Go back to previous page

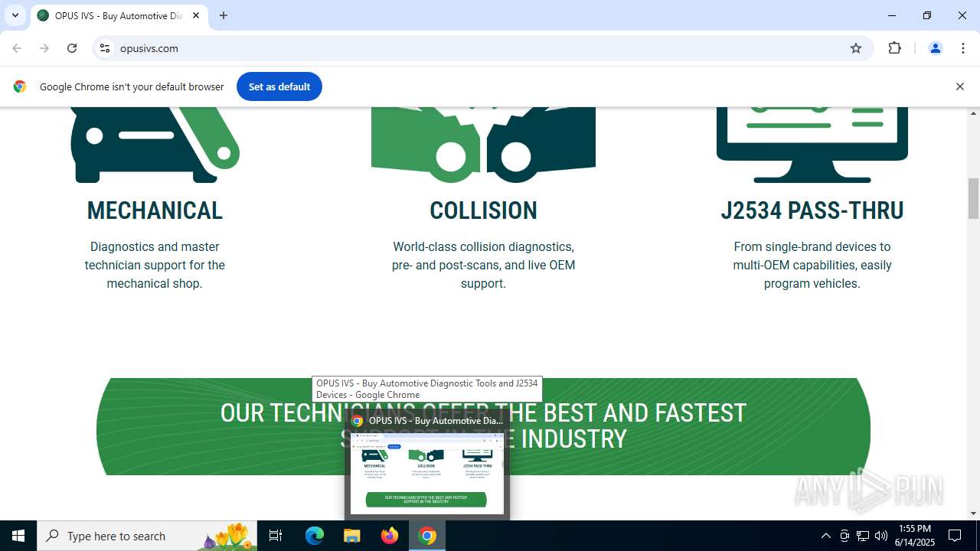click(x=17, y=48)
